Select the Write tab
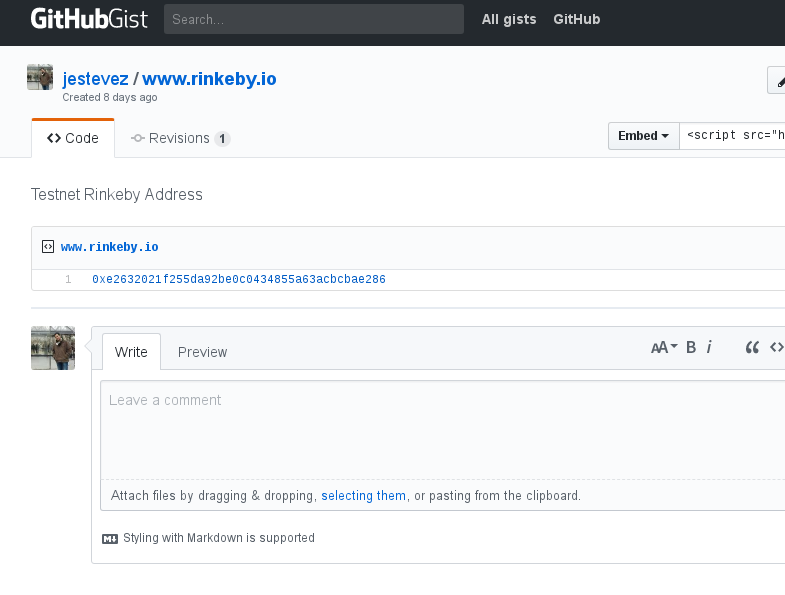Image resolution: width=785 pixels, height=595 pixels. click(x=131, y=352)
